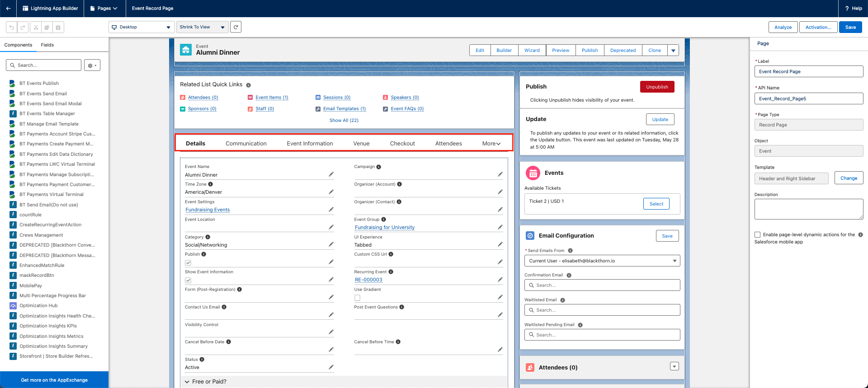The image size is (868, 388).
Task: Open Show All (22) link
Action: [x=344, y=121]
